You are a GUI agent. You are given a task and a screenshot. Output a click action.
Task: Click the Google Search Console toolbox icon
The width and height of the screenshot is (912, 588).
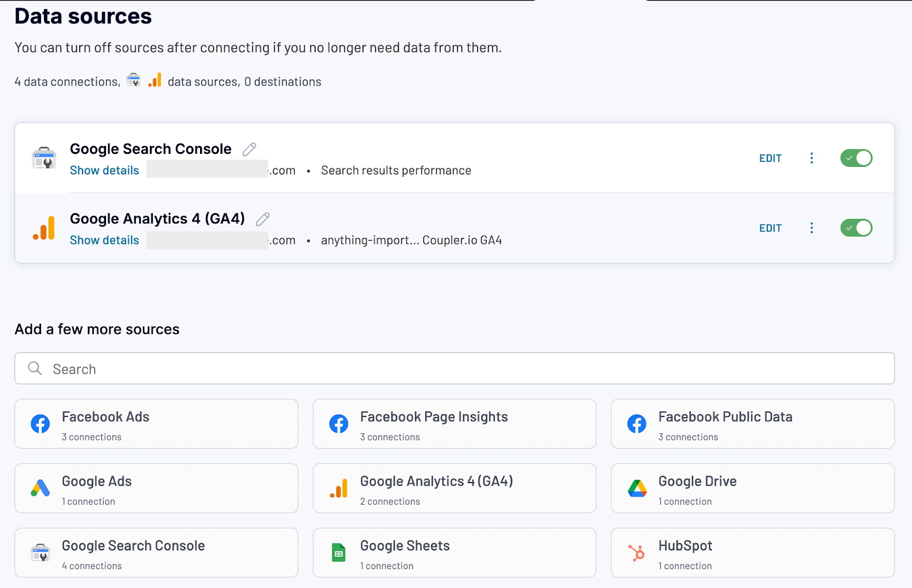click(x=44, y=158)
